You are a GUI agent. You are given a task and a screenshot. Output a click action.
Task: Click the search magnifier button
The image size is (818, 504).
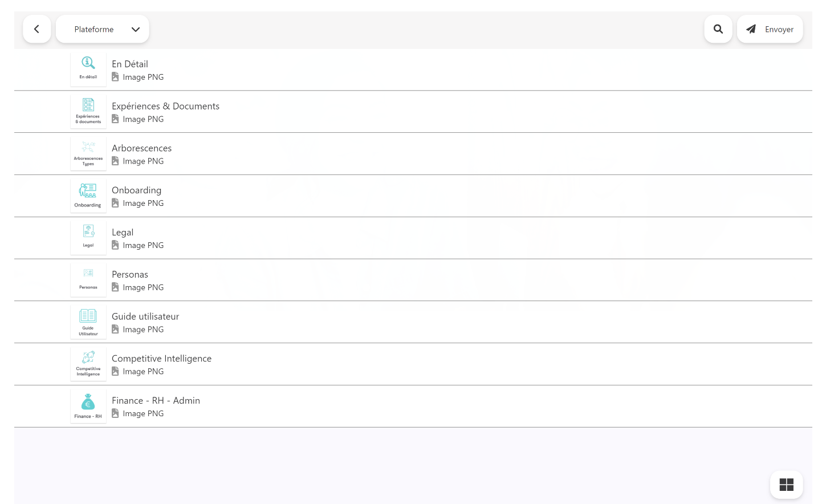[718, 29]
